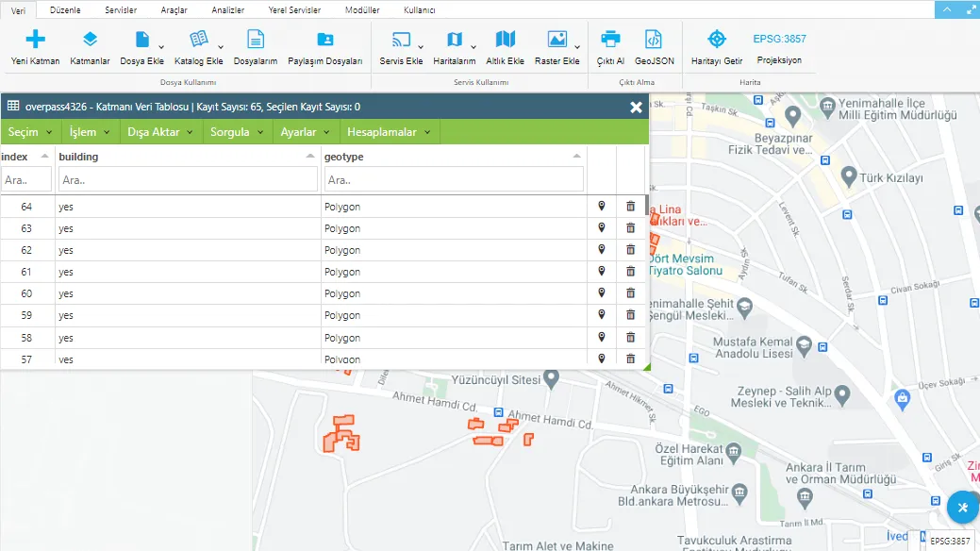Zoom to record 62 with its pin icon
This screenshot has width=980, height=551.
[x=602, y=249]
